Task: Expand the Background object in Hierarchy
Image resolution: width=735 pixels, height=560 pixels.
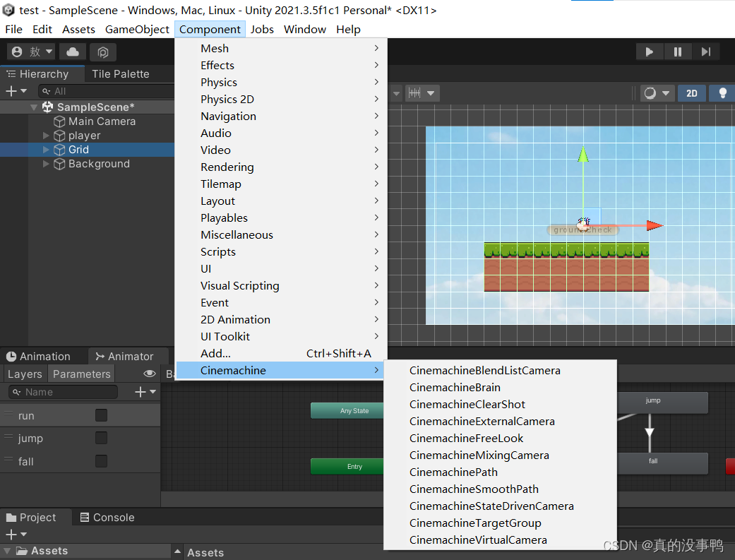Action: [46, 164]
